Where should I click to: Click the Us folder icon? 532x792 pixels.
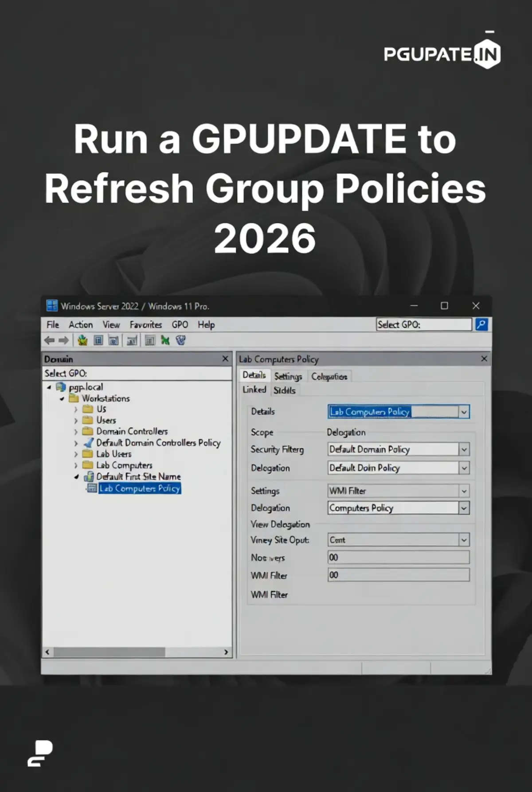coord(88,409)
